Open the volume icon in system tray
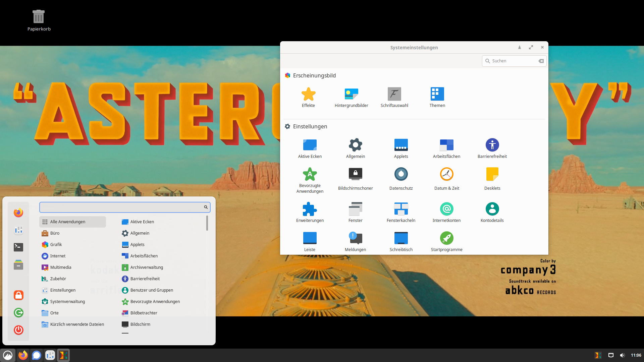The image size is (644, 362). (x=622, y=355)
